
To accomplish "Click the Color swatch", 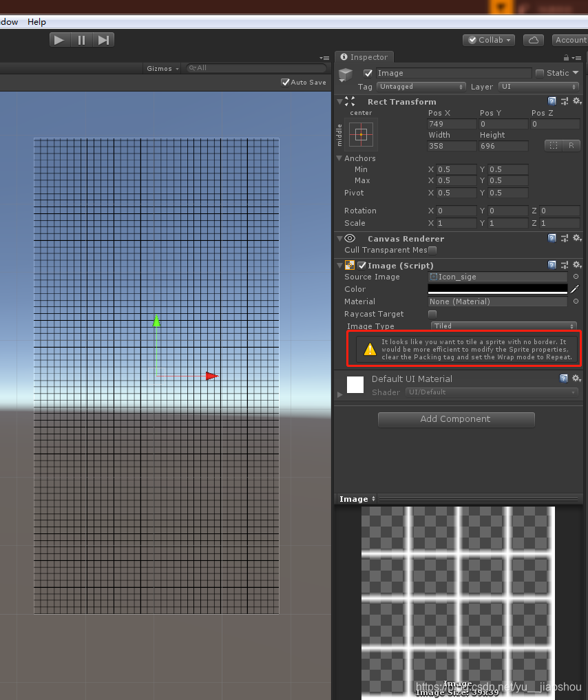I will pyautogui.click(x=497, y=289).
